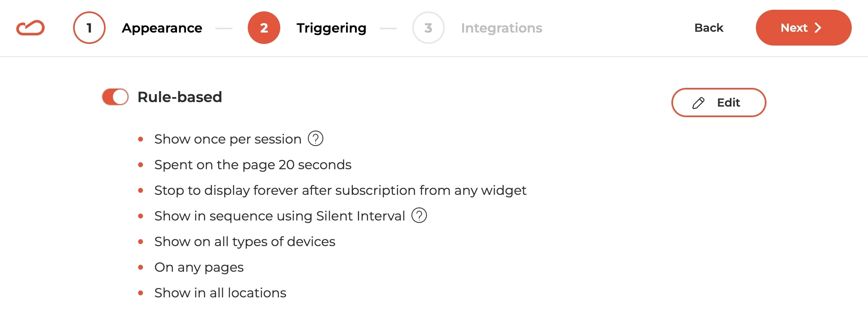This screenshot has width=868, height=336.
Task: Click the help icon beside Show once per session
Action: (x=316, y=139)
